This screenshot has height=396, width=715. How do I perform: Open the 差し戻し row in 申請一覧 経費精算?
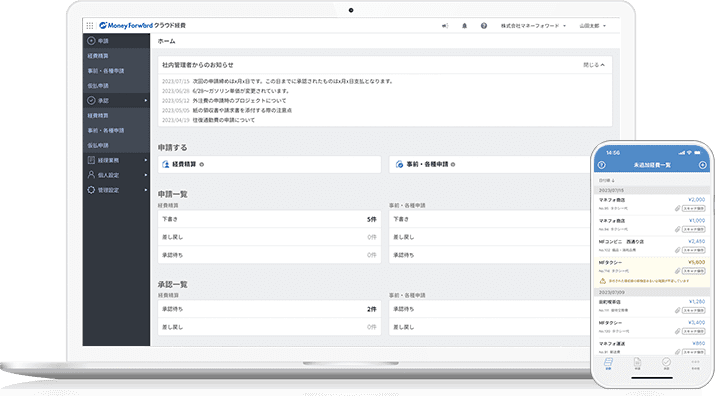pyautogui.click(x=269, y=237)
